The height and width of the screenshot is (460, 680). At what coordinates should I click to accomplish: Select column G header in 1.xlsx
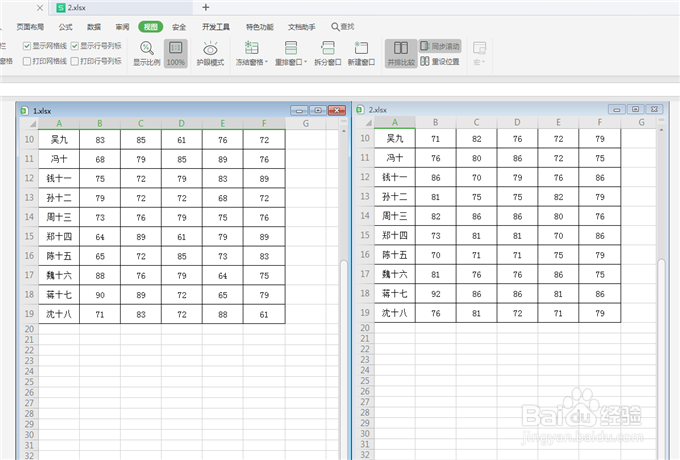click(x=306, y=124)
